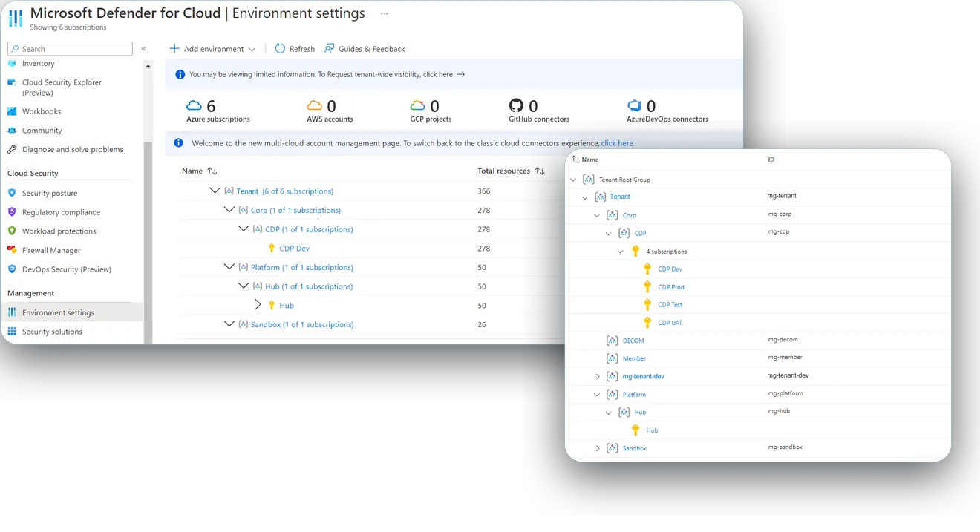Click the Security posture shield icon
980x532 pixels.
12,193
